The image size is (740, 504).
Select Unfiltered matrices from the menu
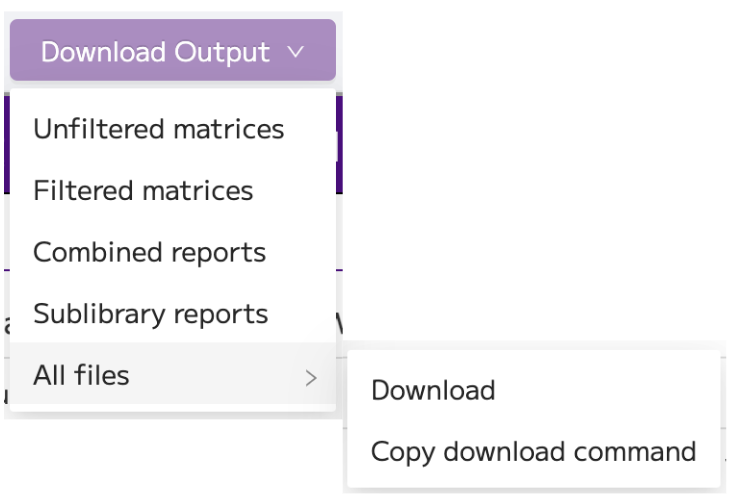[x=173, y=129]
